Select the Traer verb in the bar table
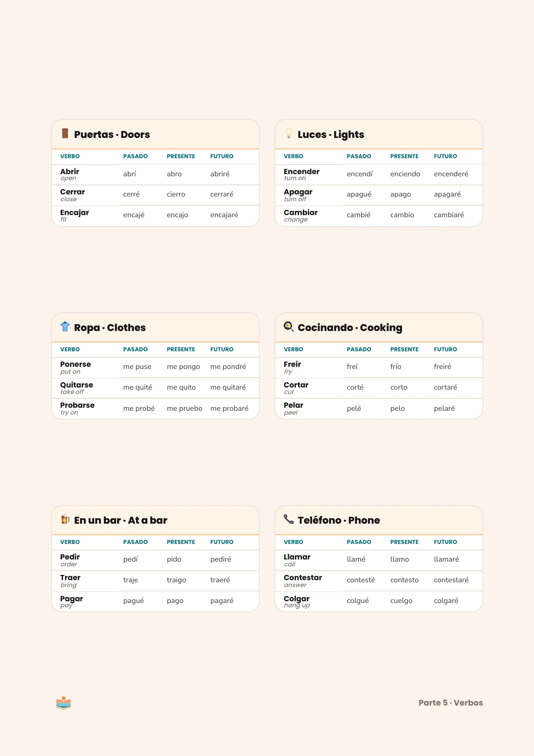 [71, 578]
